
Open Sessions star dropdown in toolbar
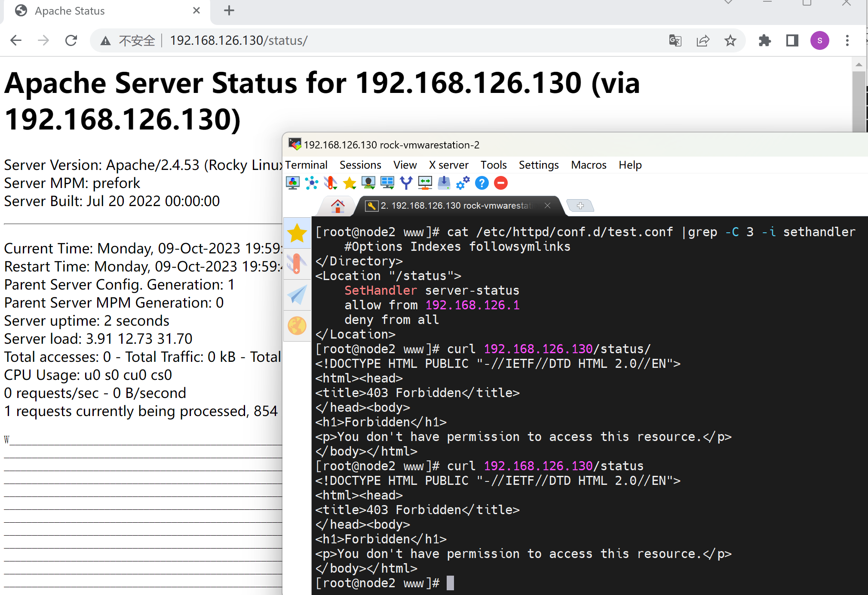[x=350, y=183]
